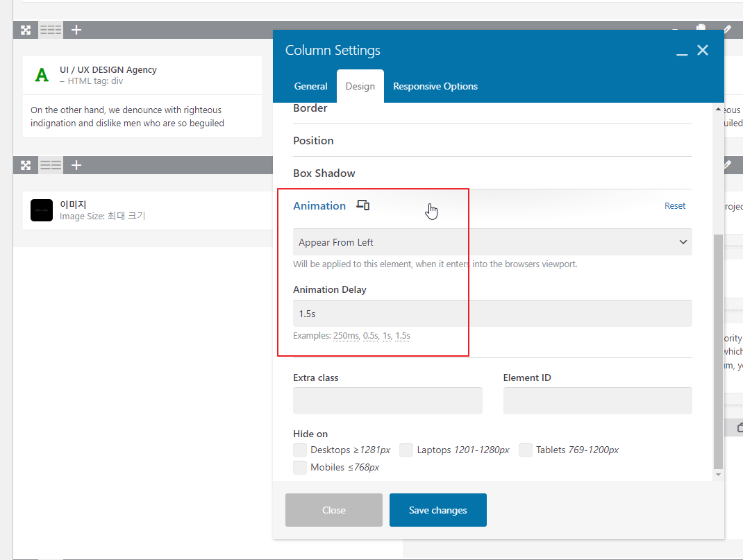Click the dialog vertical scrollbar thumb
The height and width of the screenshot is (560, 743).
(x=719, y=350)
